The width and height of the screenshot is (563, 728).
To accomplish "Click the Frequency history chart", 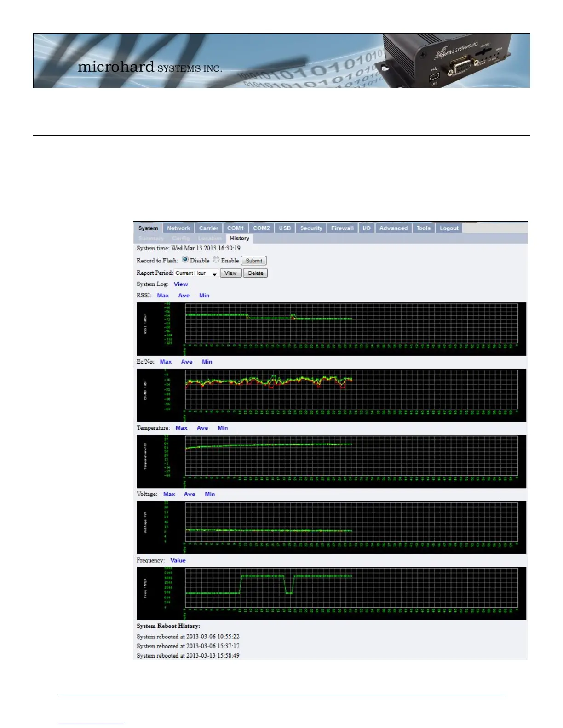I will point(331,593).
